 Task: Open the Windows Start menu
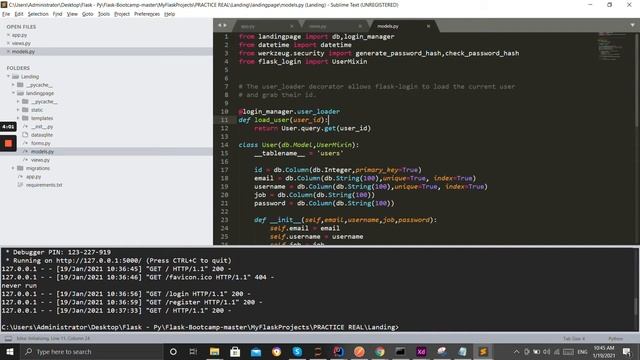coord(10,351)
